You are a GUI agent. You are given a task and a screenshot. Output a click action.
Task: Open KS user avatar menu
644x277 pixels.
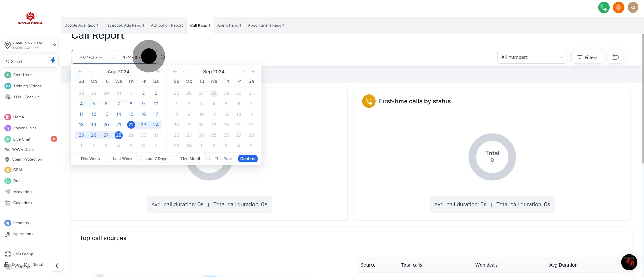[633, 7]
